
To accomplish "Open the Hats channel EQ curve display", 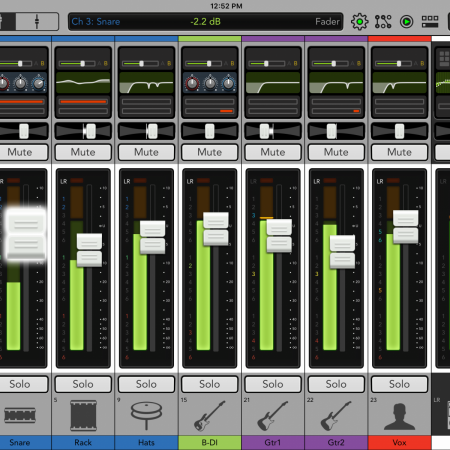I will pyautogui.click(x=146, y=83).
